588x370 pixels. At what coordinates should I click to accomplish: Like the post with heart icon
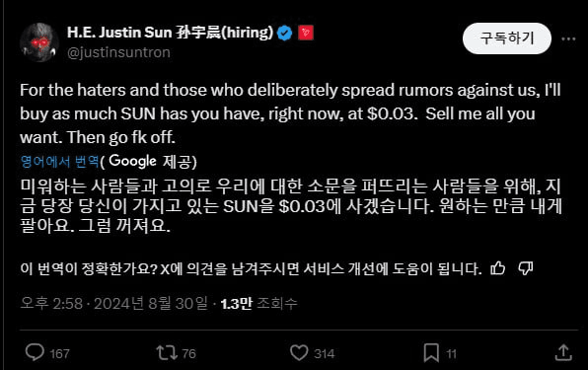[299, 353]
